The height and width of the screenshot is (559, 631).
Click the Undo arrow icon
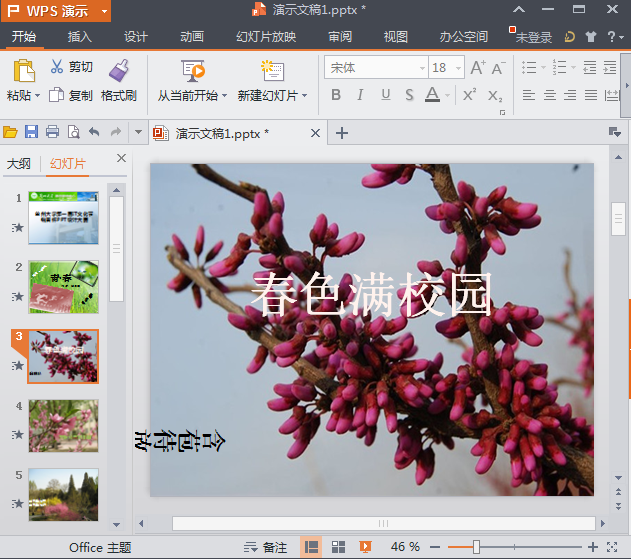[94, 132]
